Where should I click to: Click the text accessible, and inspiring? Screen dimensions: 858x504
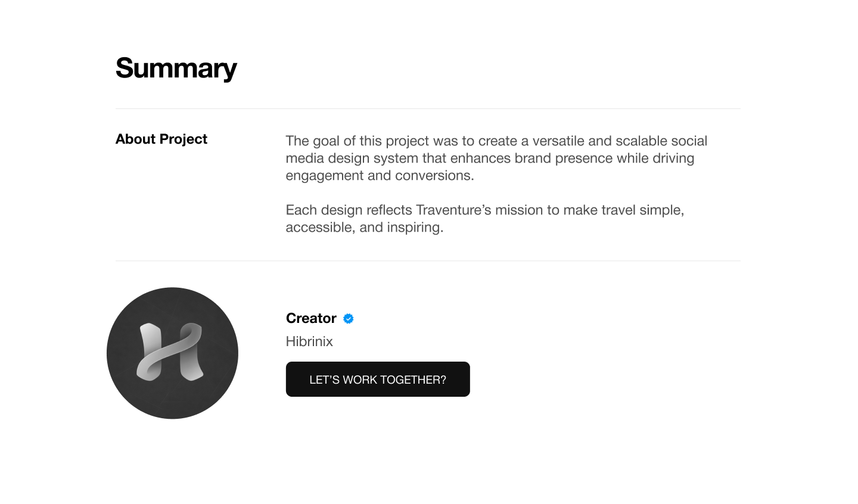(365, 228)
